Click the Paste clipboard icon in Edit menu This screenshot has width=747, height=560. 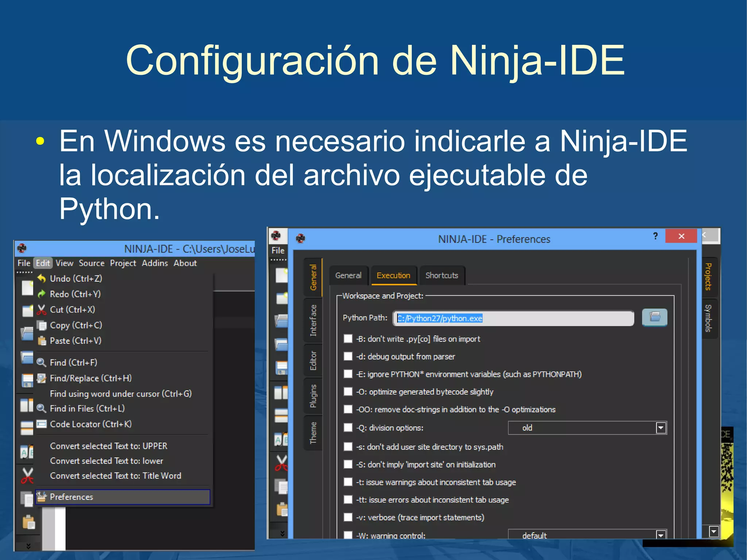(42, 341)
